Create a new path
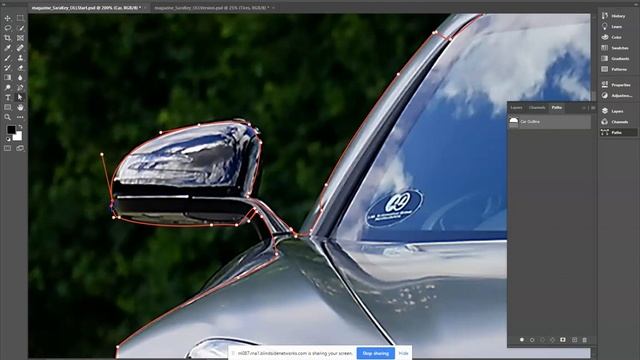This screenshot has width=640, height=360. coord(574,340)
